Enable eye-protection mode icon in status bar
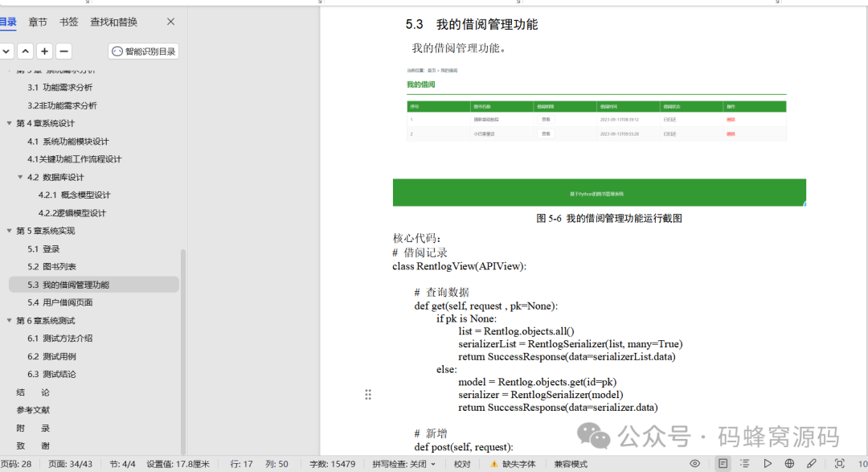 click(x=696, y=463)
